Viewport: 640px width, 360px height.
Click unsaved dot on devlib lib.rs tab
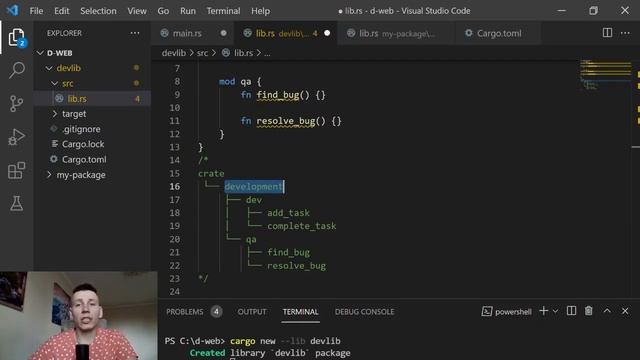(x=327, y=33)
